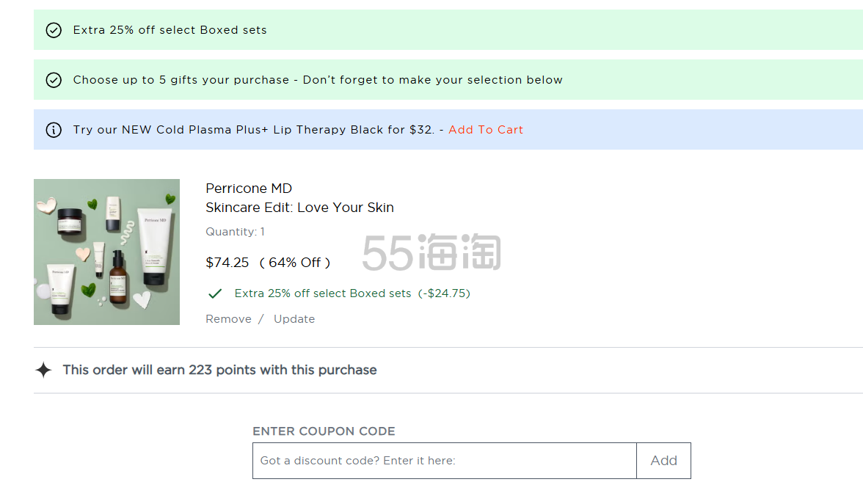Click the check circle icon in gifts banner
The height and width of the screenshot is (504, 863).
click(x=54, y=80)
